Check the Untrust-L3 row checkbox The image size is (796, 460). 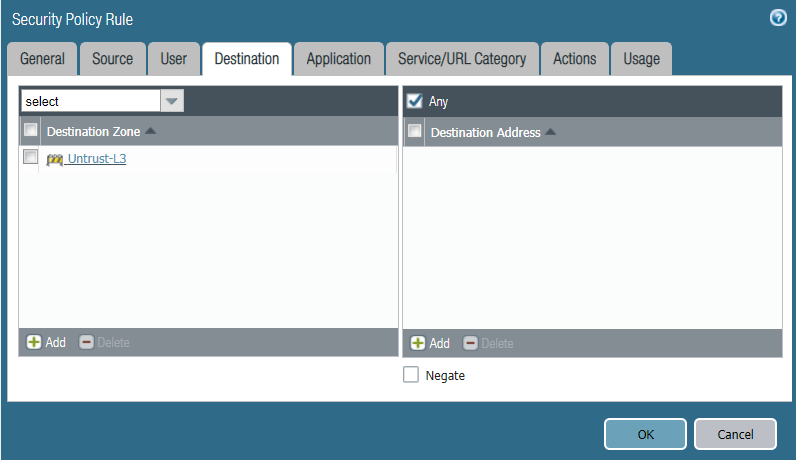tap(30, 157)
